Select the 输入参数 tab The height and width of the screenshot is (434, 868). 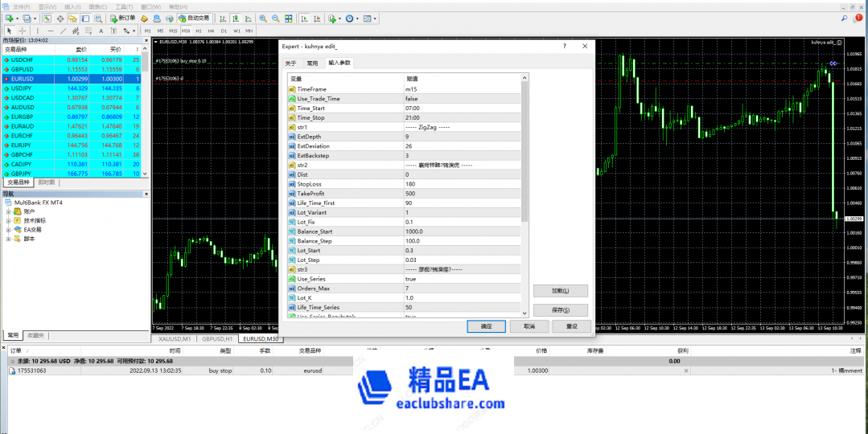click(339, 63)
